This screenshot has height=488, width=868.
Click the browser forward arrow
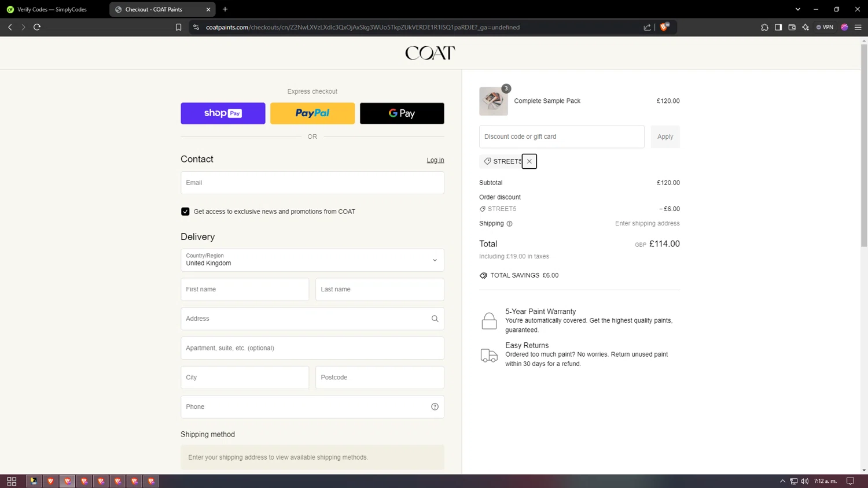point(23,27)
